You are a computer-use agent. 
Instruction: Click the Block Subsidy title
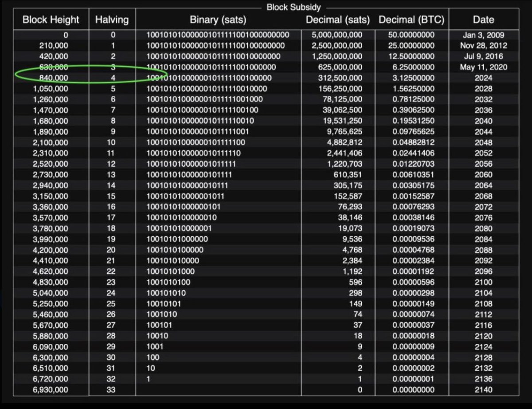[x=293, y=8]
